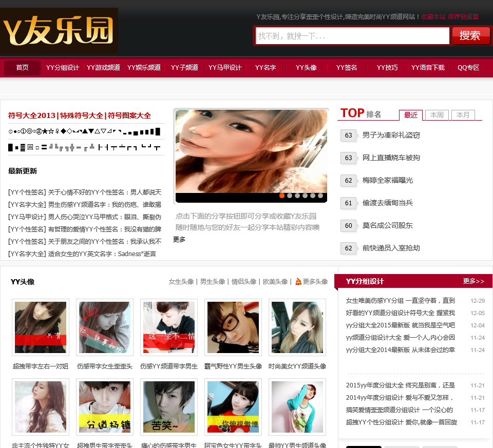The width and height of the screenshot is (493, 448).
Task: Click the 收藏本站 link
Action: [x=433, y=16]
